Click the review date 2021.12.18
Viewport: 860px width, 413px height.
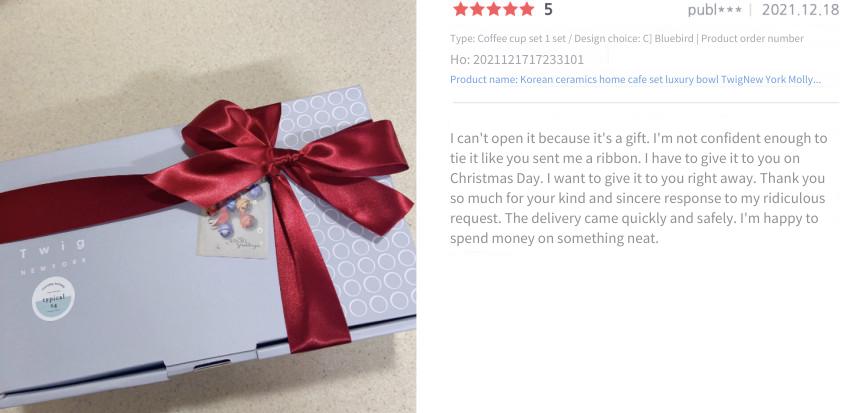[x=800, y=10]
